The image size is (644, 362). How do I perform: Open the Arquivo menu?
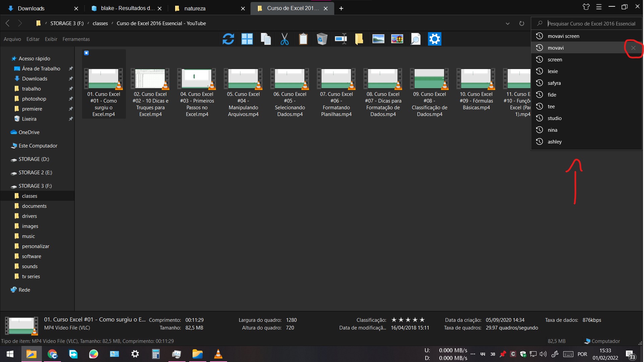(x=12, y=39)
